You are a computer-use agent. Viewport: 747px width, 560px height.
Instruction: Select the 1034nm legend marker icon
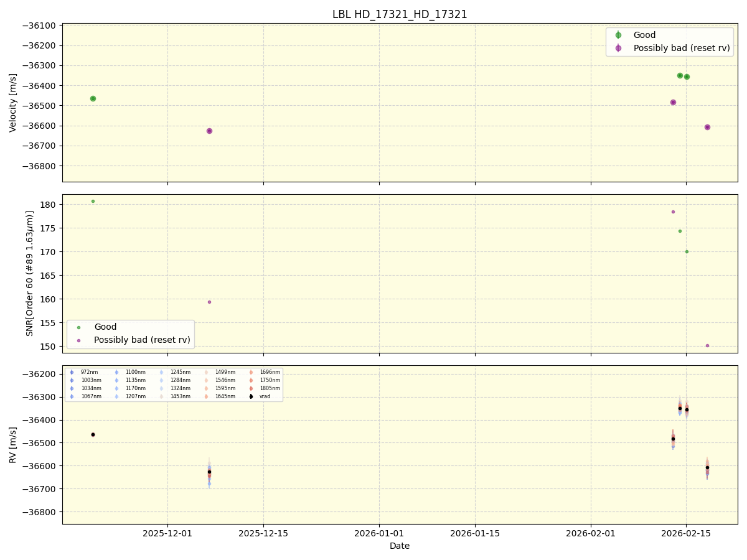click(x=72, y=388)
